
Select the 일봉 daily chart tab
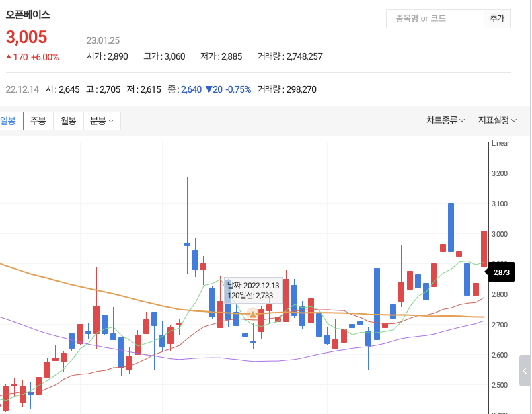(11, 121)
